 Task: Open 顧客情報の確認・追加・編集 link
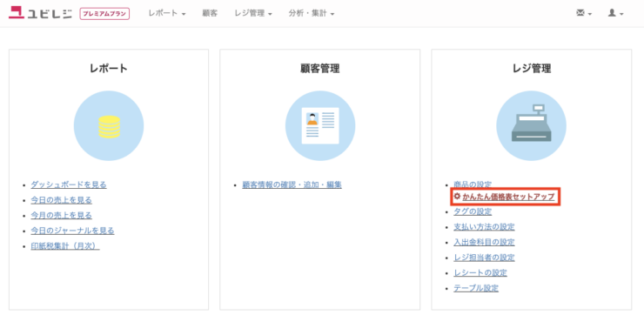pyautogui.click(x=292, y=184)
